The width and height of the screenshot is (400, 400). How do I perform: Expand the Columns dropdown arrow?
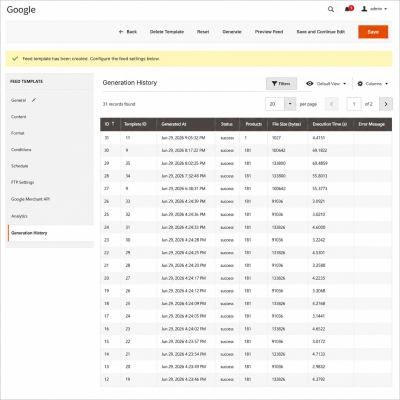(387, 84)
